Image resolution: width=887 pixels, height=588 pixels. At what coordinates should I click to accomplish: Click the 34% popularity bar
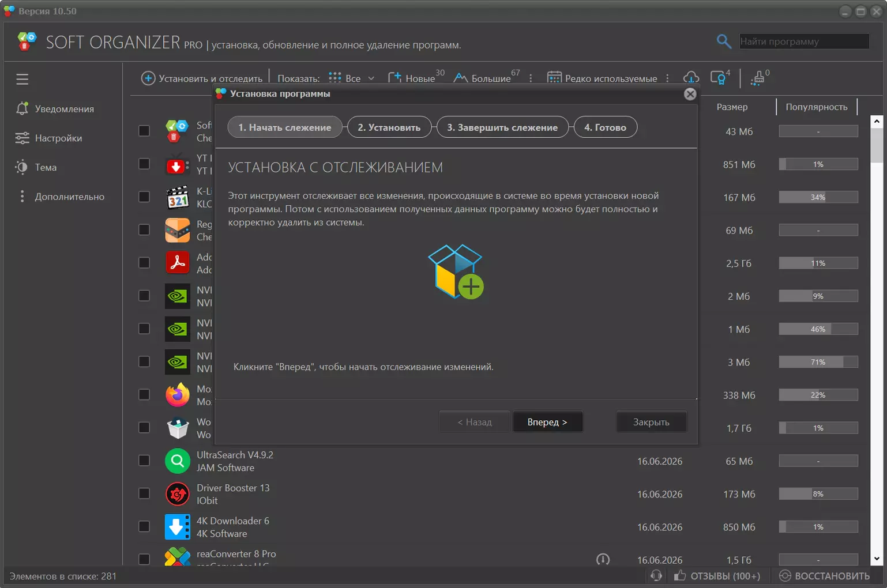(818, 197)
